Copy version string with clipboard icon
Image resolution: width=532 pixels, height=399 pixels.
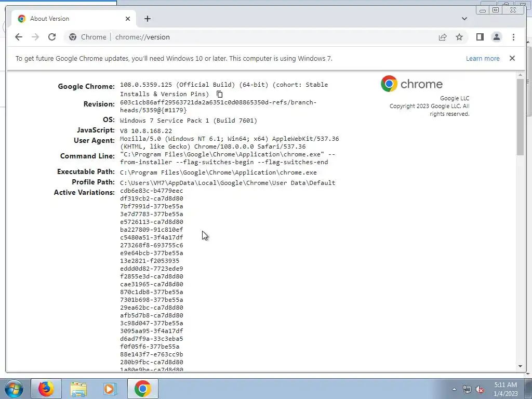[220, 94]
